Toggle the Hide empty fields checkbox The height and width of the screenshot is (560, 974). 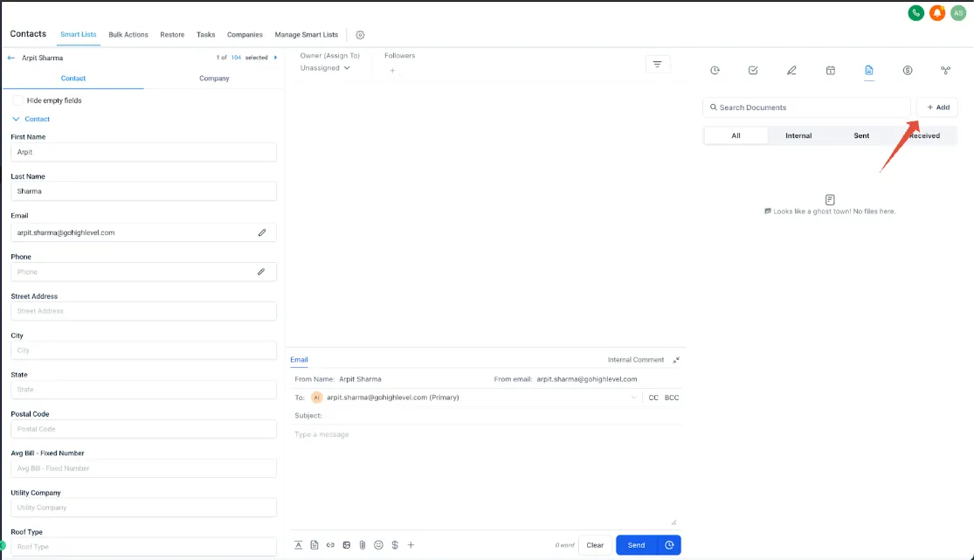[17, 100]
